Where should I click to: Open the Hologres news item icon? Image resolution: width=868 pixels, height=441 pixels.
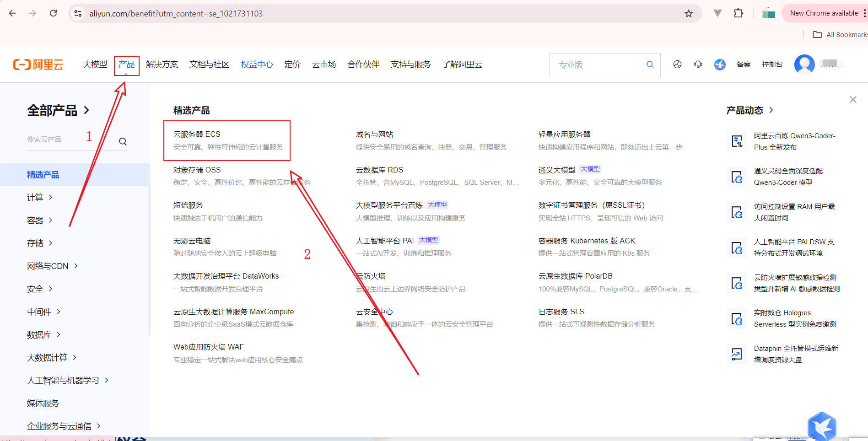[x=737, y=318]
